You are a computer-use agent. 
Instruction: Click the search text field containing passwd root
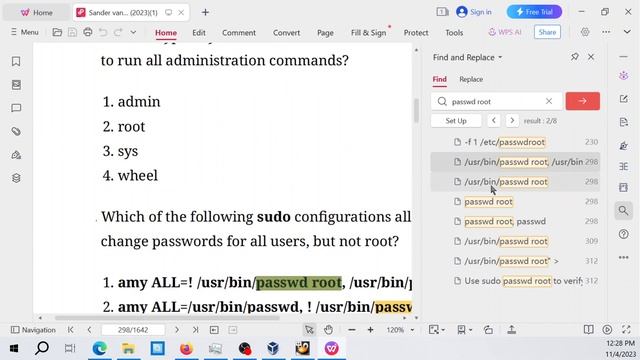pyautogui.click(x=496, y=102)
